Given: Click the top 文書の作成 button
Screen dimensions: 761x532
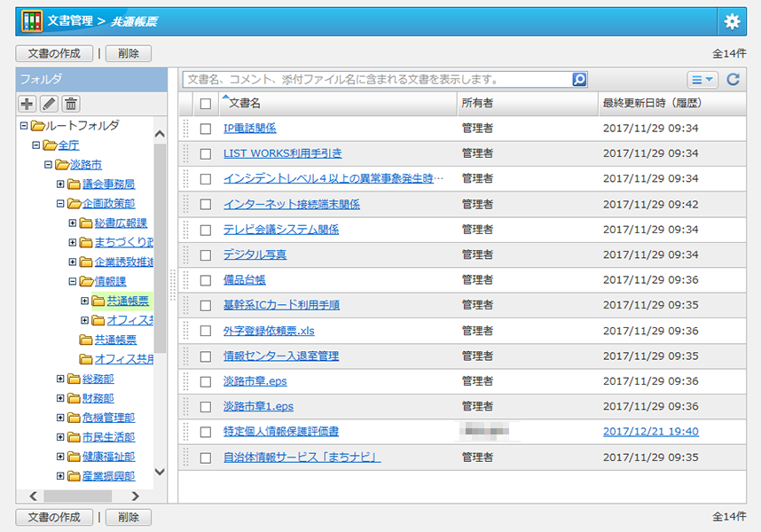Looking at the screenshot, I should [54, 53].
